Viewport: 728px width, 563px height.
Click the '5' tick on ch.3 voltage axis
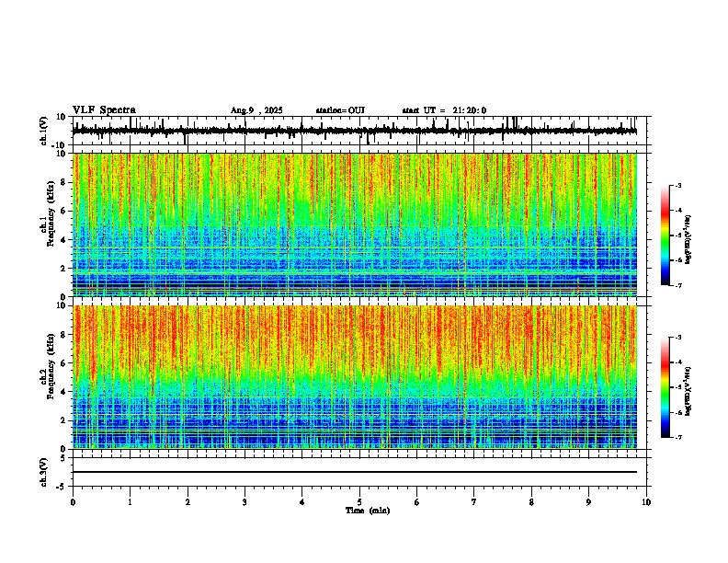pyautogui.click(x=63, y=458)
